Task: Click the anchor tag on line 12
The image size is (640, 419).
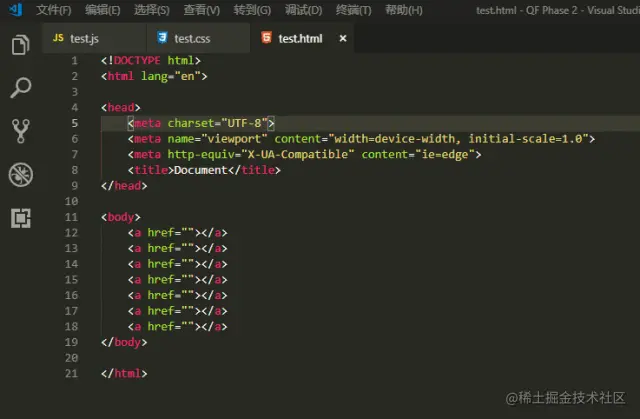Action: pos(178,233)
